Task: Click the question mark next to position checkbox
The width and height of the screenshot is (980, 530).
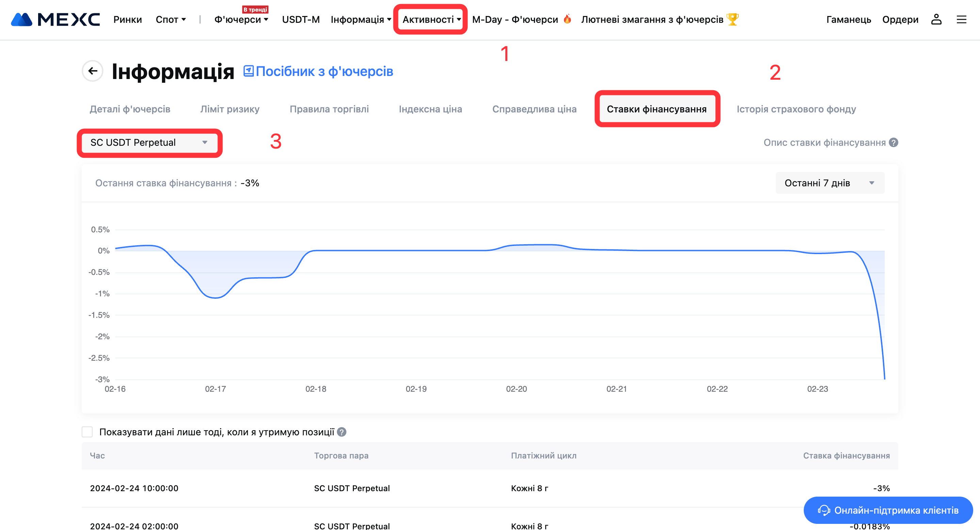Action: [342, 432]
